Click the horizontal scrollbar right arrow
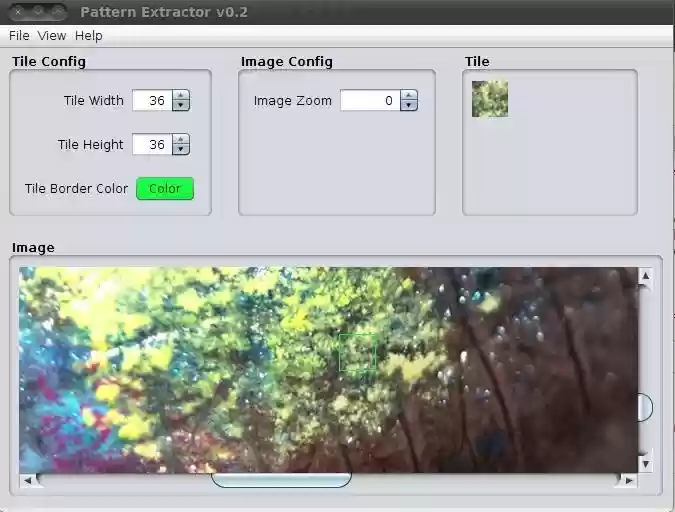The image size is (675, 512). coord(629,480)
